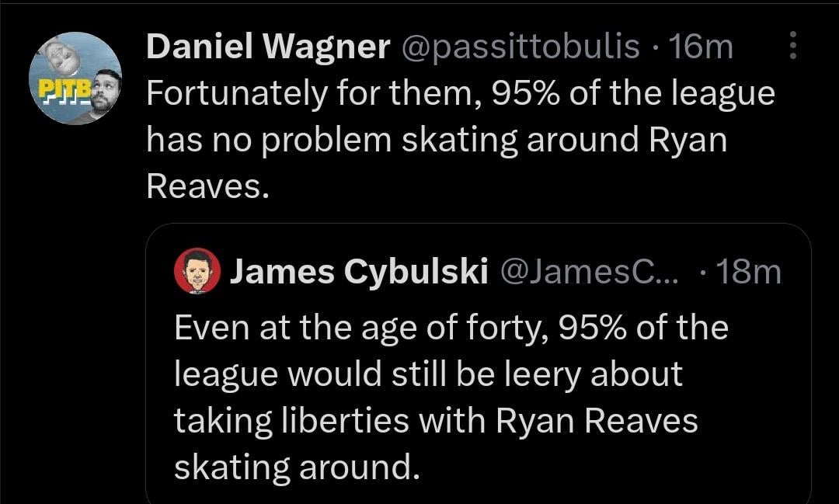The width and height of the screenshot is (839, 504).
Task: Click the truncated @JamesC... handle
Action: 591,271
